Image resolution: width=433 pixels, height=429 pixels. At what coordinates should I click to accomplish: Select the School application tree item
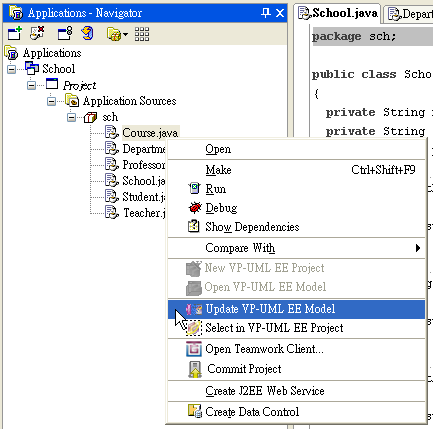click(x=58, y=69)
